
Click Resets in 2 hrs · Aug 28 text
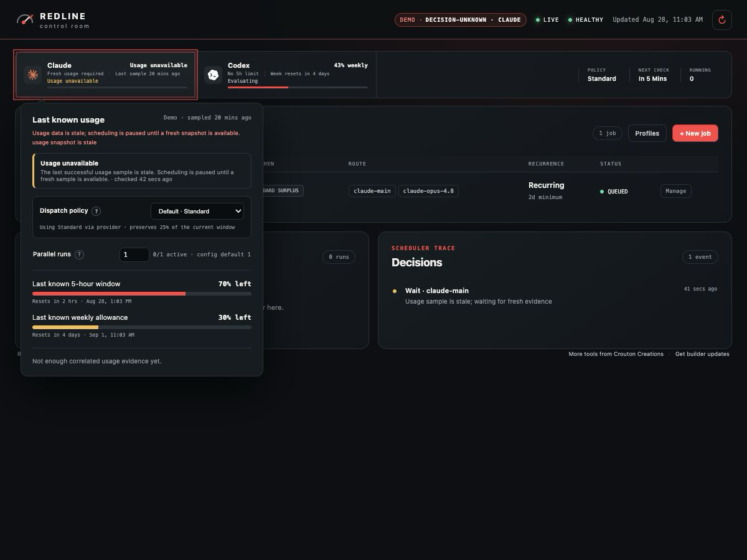pyautogui.click(x=82, y=301)
